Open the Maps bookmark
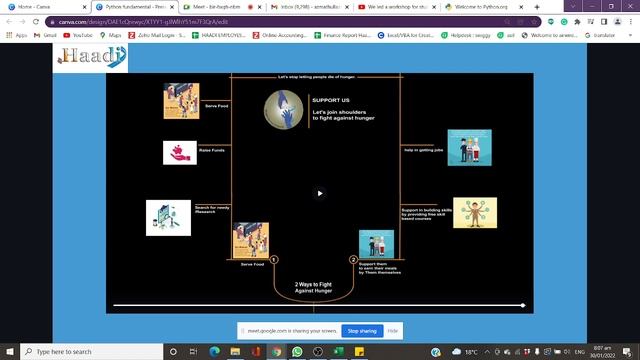Screen dimensions: 640x360 [x=111, y=36]
